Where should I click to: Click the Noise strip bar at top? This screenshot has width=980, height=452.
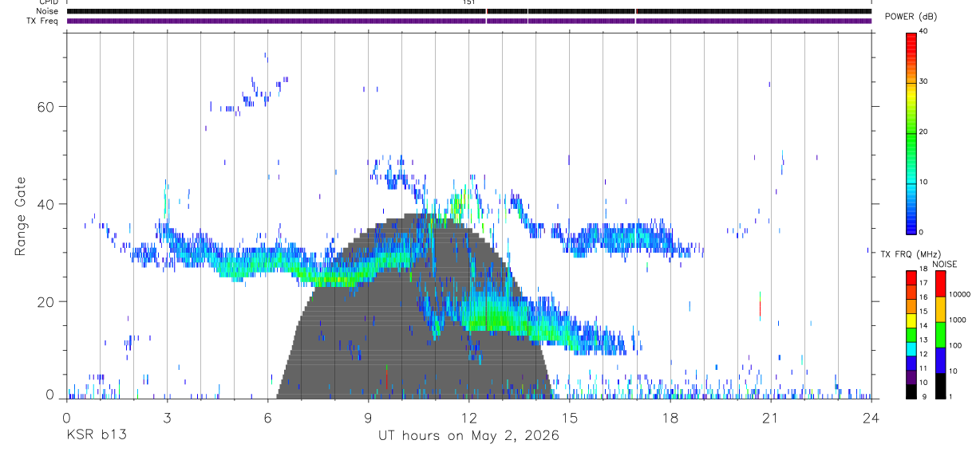(x=468, y=11)
